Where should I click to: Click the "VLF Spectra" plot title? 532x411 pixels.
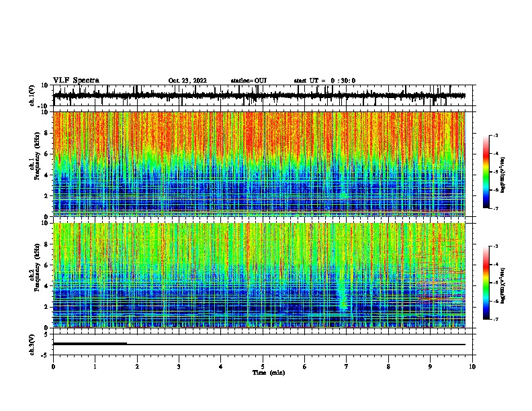click(76, 81)
